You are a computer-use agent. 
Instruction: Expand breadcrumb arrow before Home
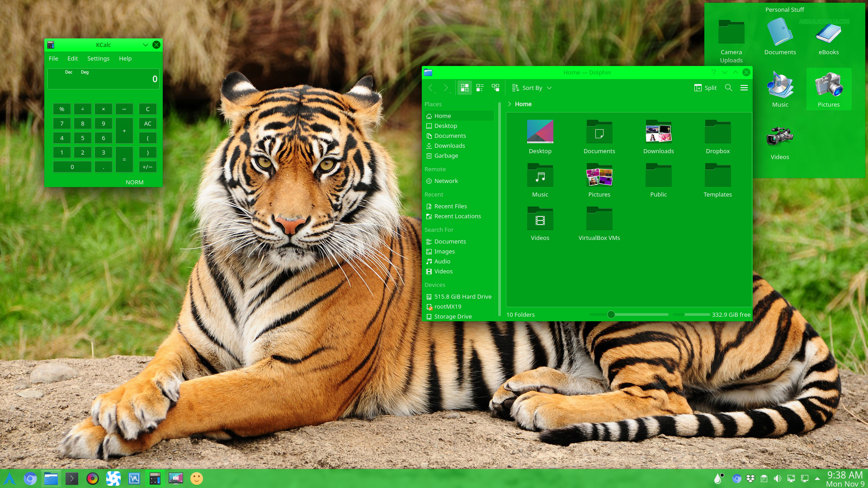(x=509, y=104)
